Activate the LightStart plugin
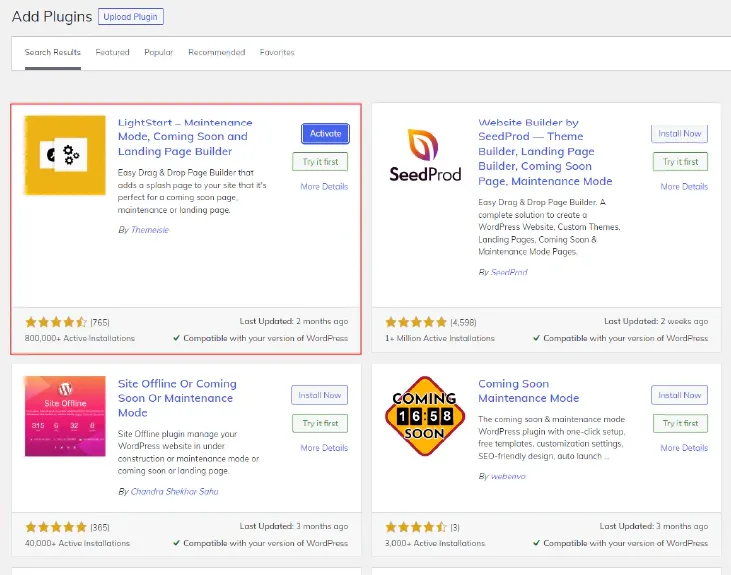The width and height of the screenshot is (731, 575). pyautogui.click(x=325, y=134)
